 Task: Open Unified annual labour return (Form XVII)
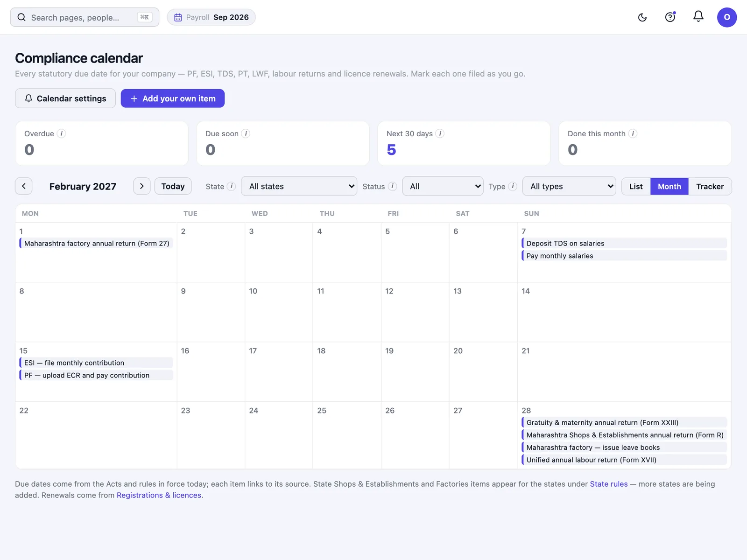tap(624, 460)
